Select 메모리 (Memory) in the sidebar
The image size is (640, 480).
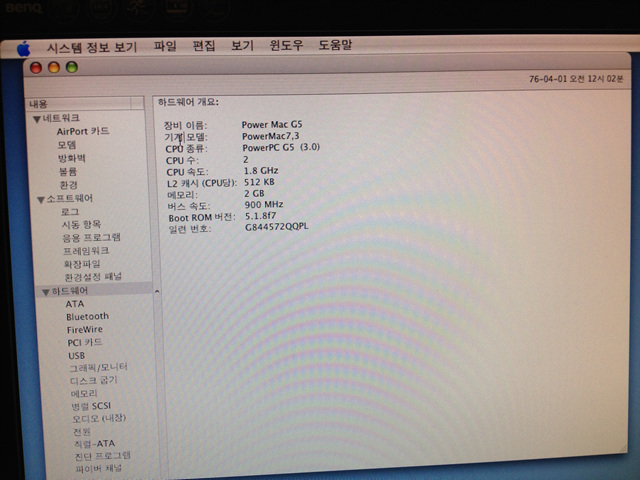tap(84, 393)
